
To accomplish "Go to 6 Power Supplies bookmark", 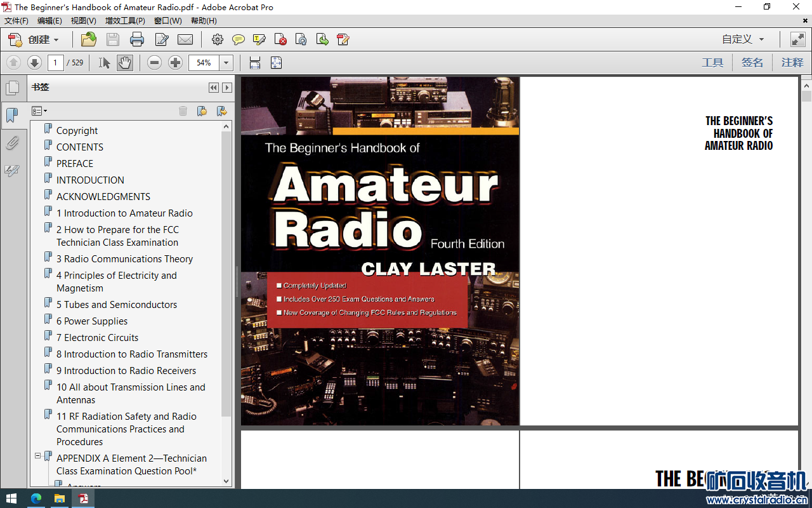I will pyautogui.click(x=92, y=321).
